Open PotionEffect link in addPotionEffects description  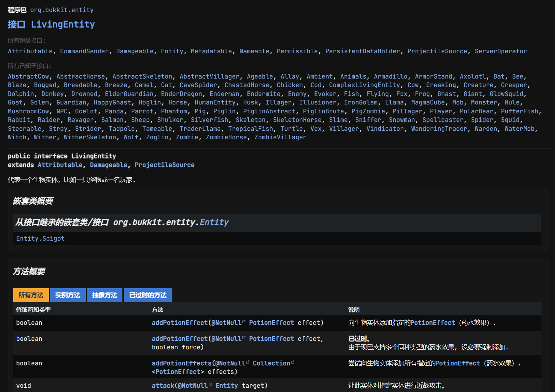tap(458, 363)
